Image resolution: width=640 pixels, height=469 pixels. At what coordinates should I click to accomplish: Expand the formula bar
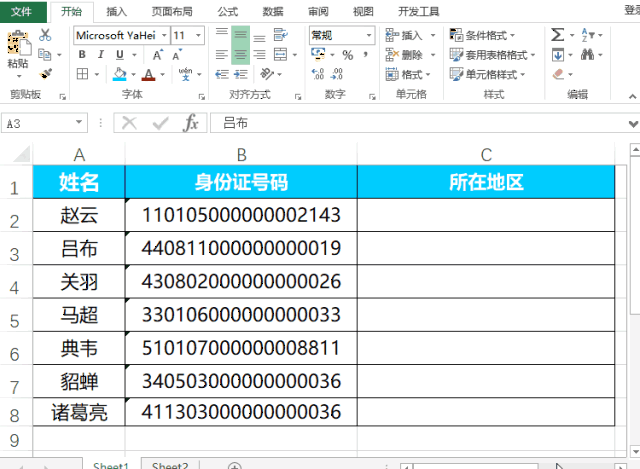(633, 123)
